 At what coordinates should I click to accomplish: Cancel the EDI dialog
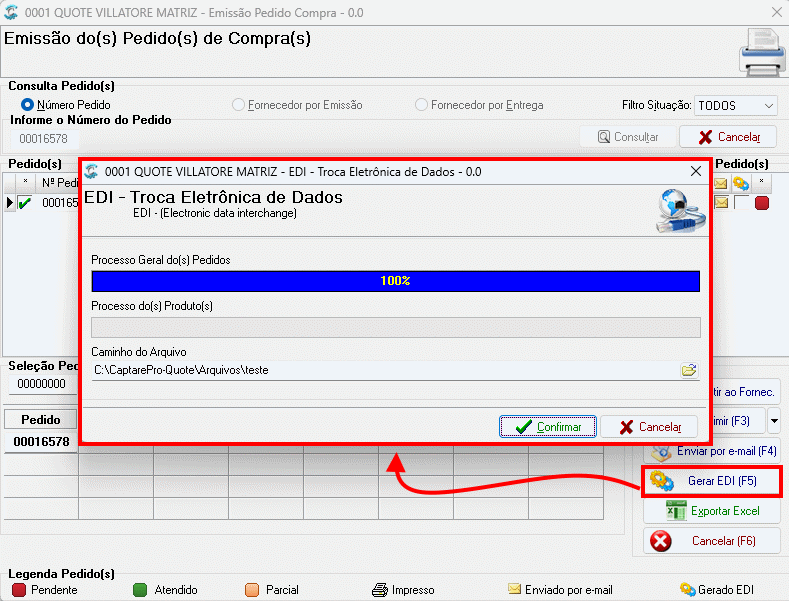[x=649, y=427]
